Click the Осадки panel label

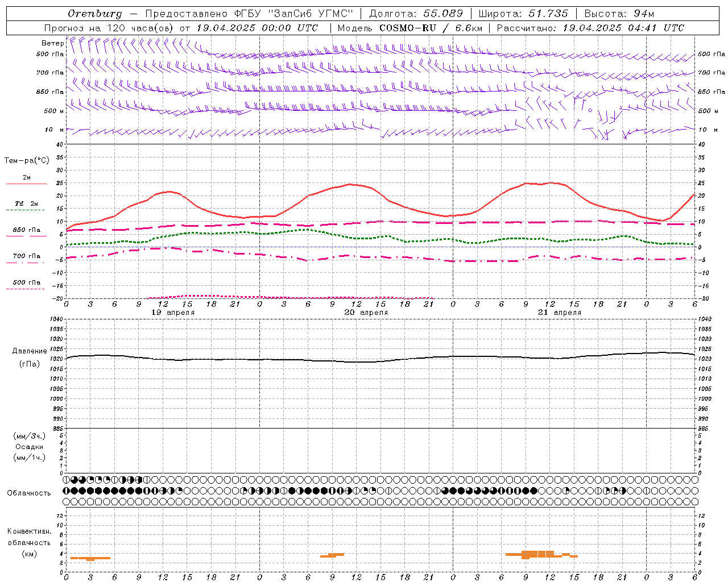[30, 447]
